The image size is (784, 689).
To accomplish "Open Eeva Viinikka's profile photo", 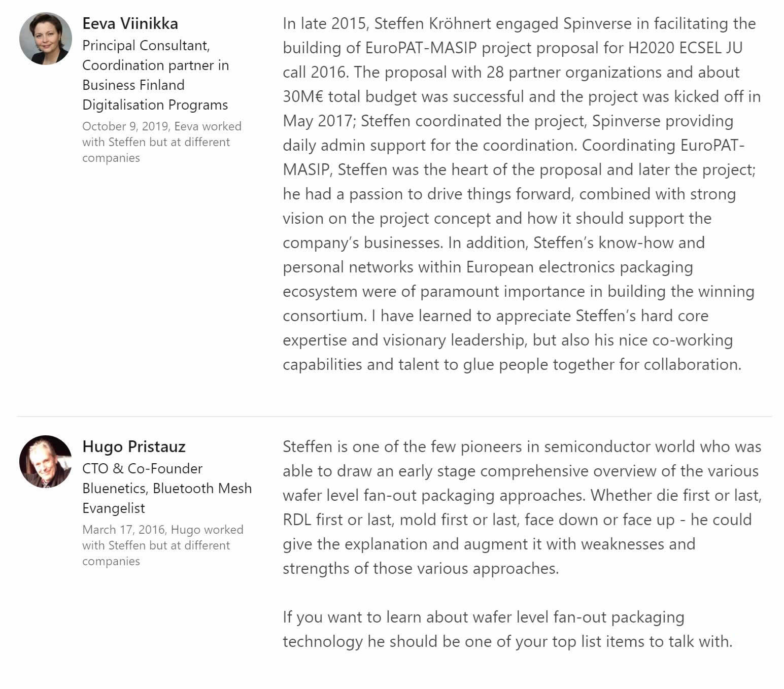I will point(46,39).
